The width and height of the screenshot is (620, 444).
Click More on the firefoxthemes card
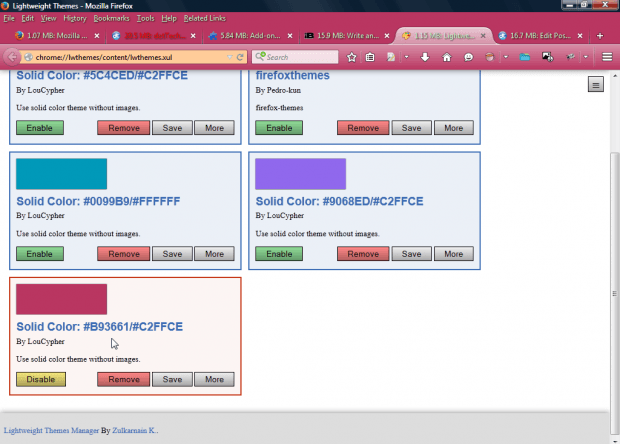(454, 128)
